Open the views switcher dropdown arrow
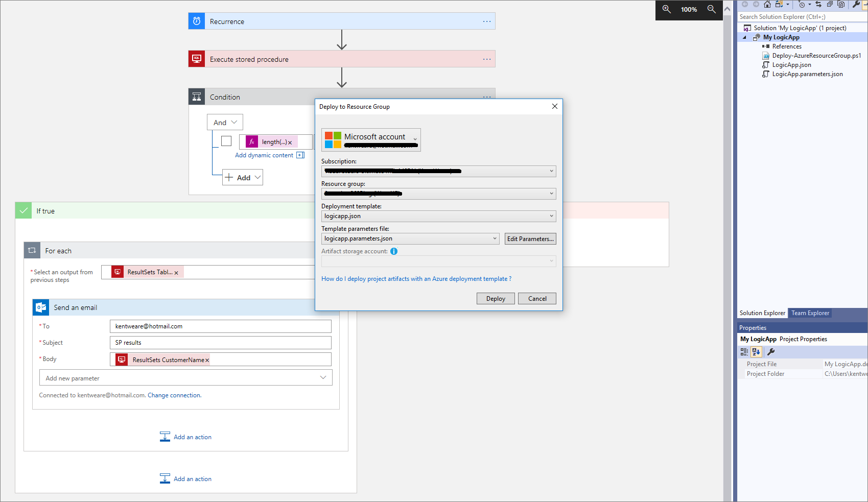Screen dimensions: 868x502 pyautogui.click(x=787, y=5)
